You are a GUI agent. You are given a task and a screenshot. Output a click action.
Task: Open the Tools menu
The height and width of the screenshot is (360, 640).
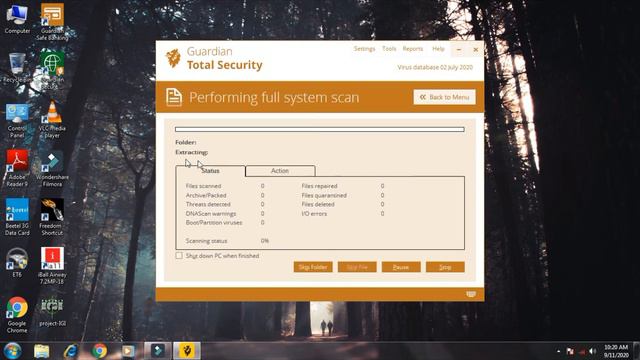pyautogui.click(x=389, y=49)
